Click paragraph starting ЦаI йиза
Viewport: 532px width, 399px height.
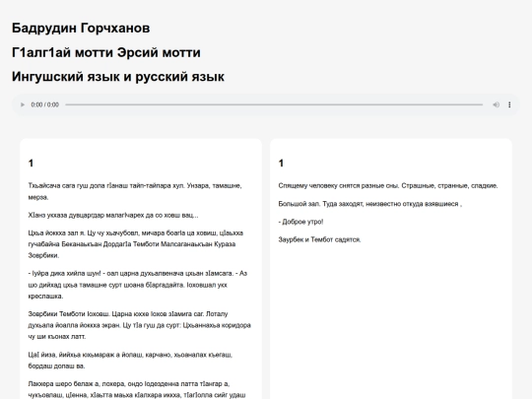pyautogui.click(x=130, y=361)
